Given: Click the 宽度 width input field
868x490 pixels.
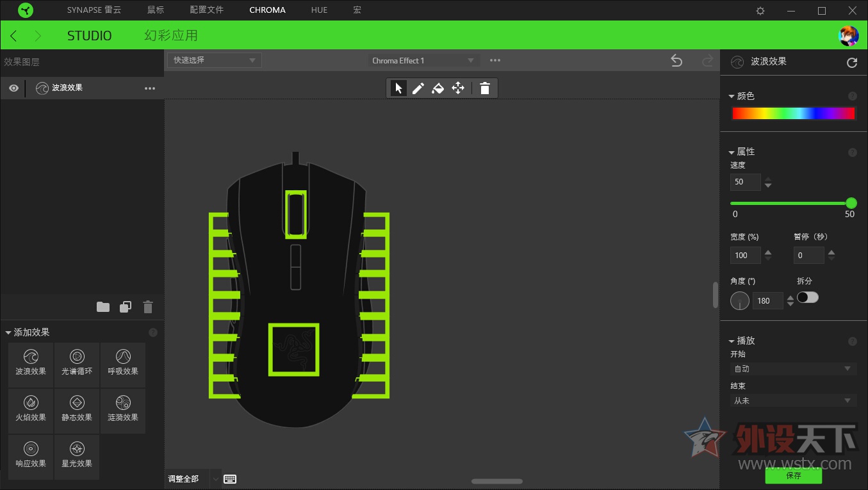Looking at the screenshot, I should [x=745, y=255].
